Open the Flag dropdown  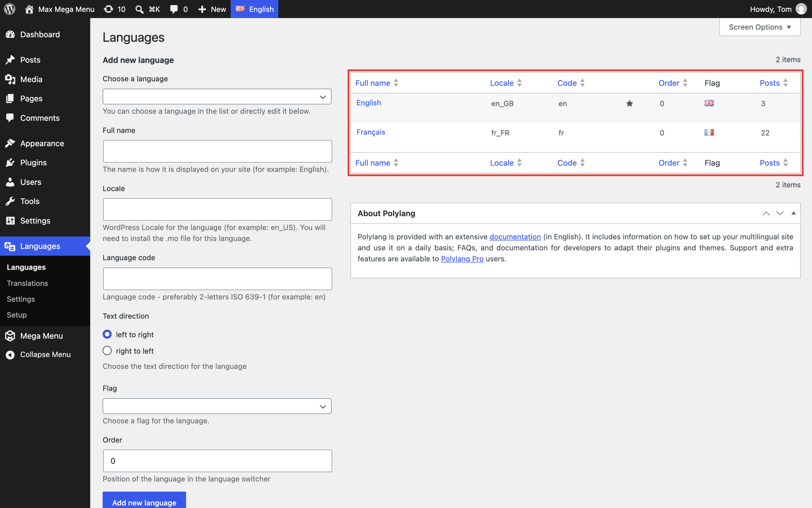point(217,406)
